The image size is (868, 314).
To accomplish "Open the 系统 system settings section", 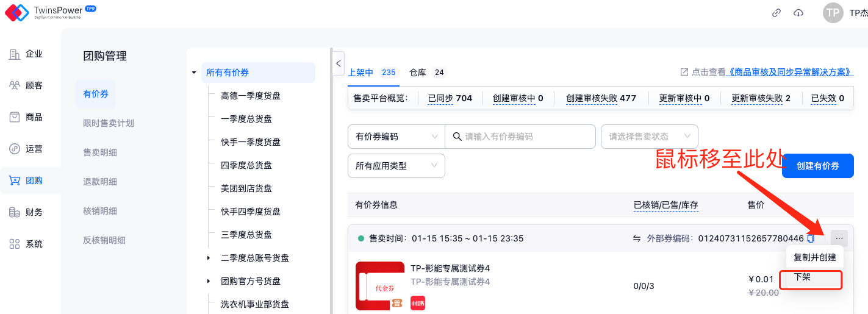I will (x=26, y=244).
